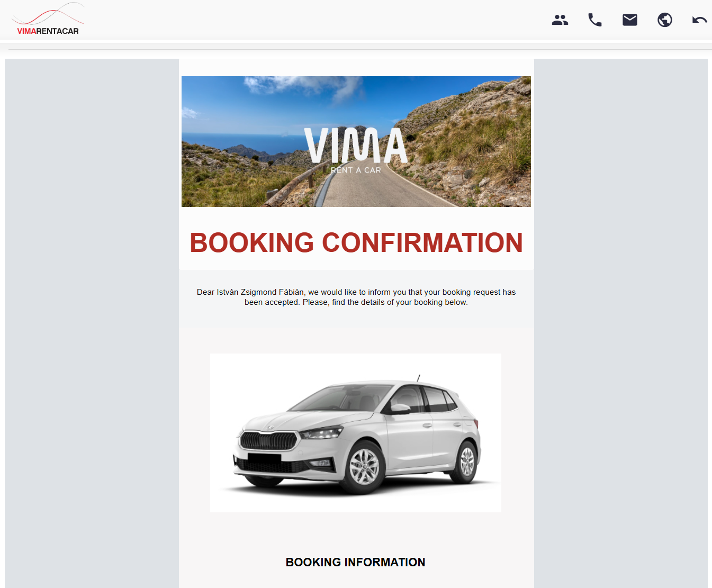Click the thin bar below the header
The image size is (712, 588).
coord(356,49)
